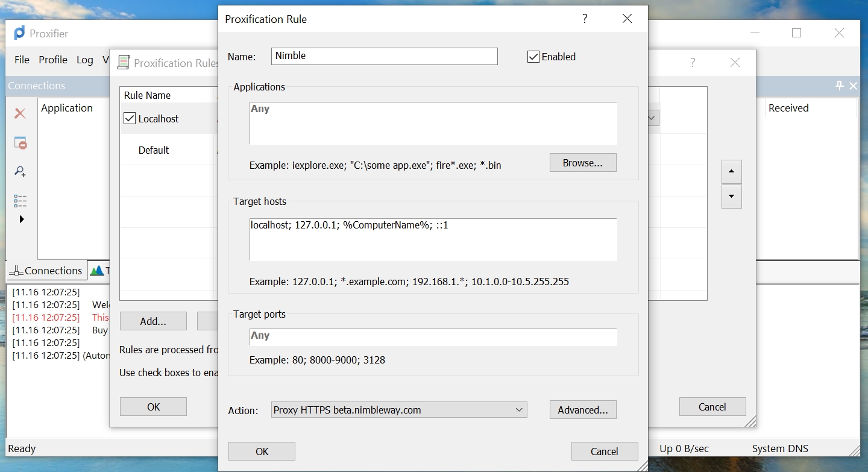Viewport: 868px width, 472px height.
Task: Open the File menu
Action: coord(22,60)
